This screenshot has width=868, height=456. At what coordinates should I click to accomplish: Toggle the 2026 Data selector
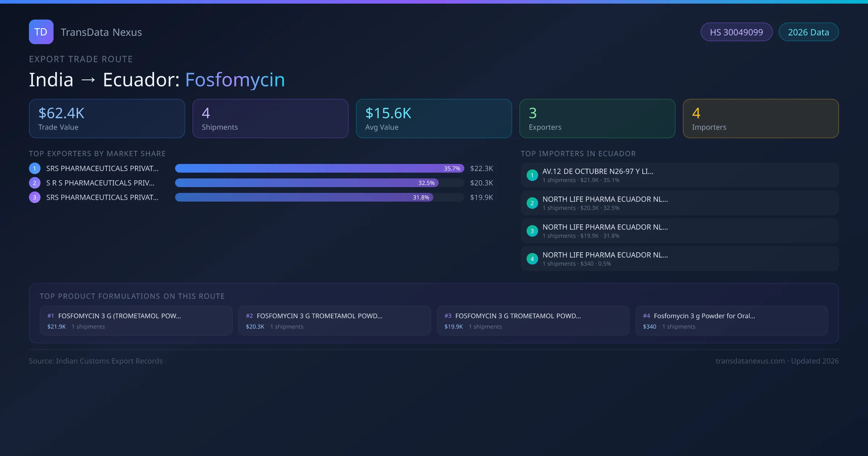(809, 32)
